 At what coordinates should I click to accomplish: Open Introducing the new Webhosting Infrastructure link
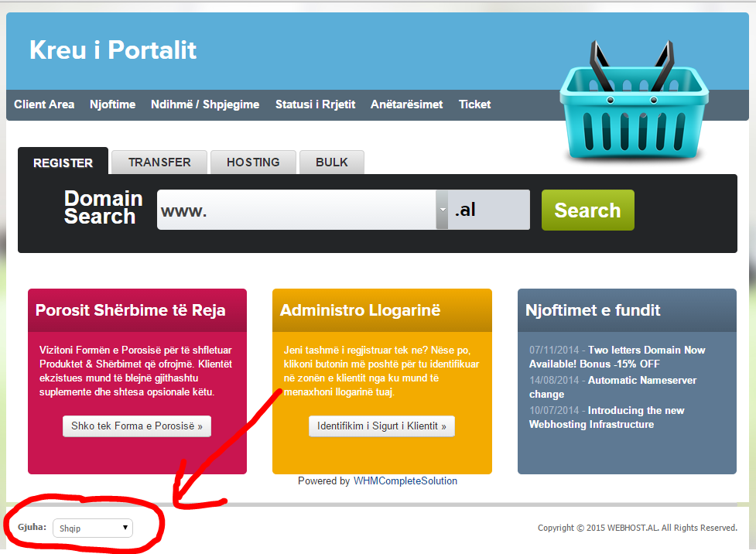click(x=607, y=418)
